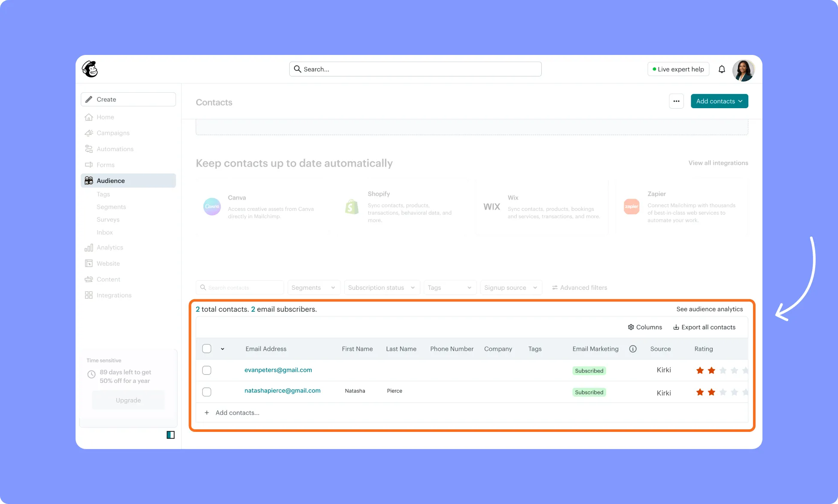Image resolution: width=838 pixels, height=504 pixels.
Task: Go to Home in the sidebar
Action: pyautogui.click(x=105, y=117)
